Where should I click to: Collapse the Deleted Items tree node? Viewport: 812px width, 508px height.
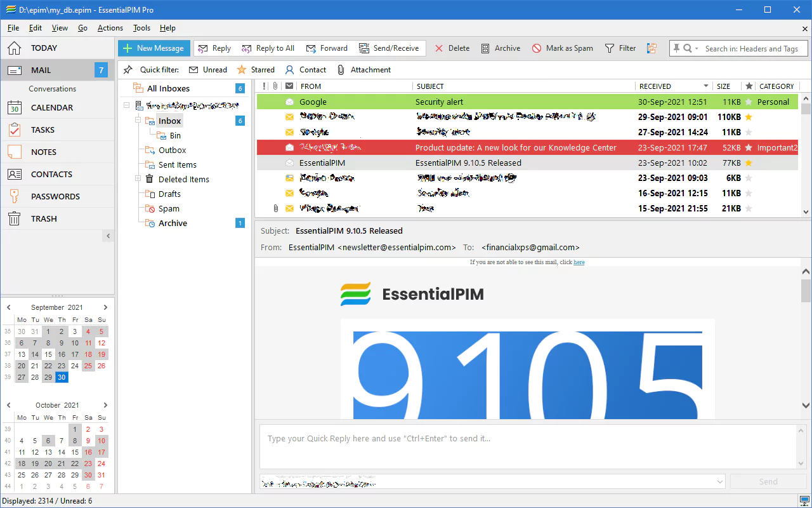138,179
